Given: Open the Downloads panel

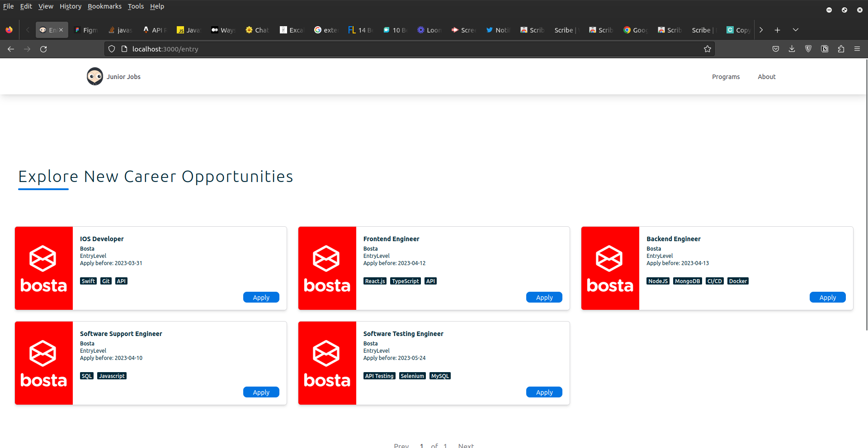Looking at the screenshot, I should tap(792, 49).
